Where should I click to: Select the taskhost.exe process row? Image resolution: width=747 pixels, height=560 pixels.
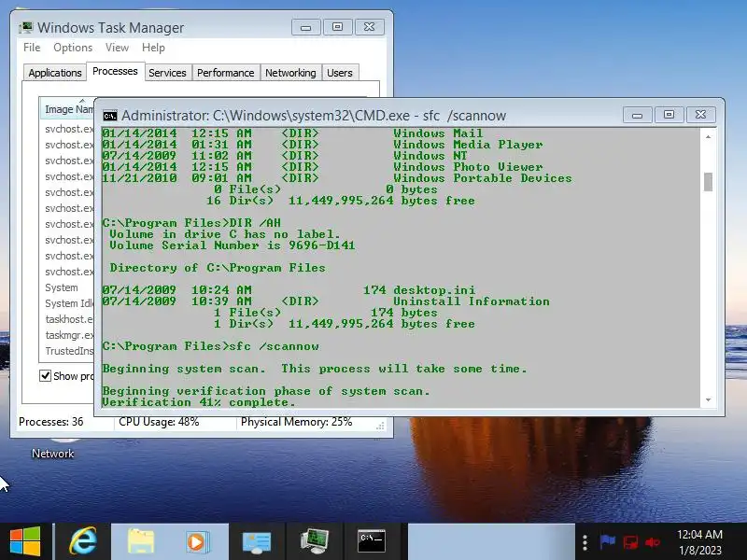click(x=66, y=319)
